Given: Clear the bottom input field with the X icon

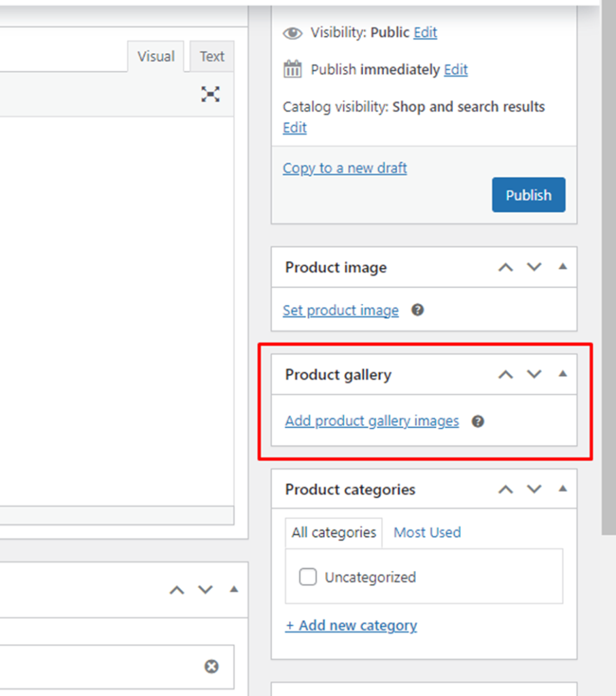Looking at the screenshot, I should click(x=211, y=667).
